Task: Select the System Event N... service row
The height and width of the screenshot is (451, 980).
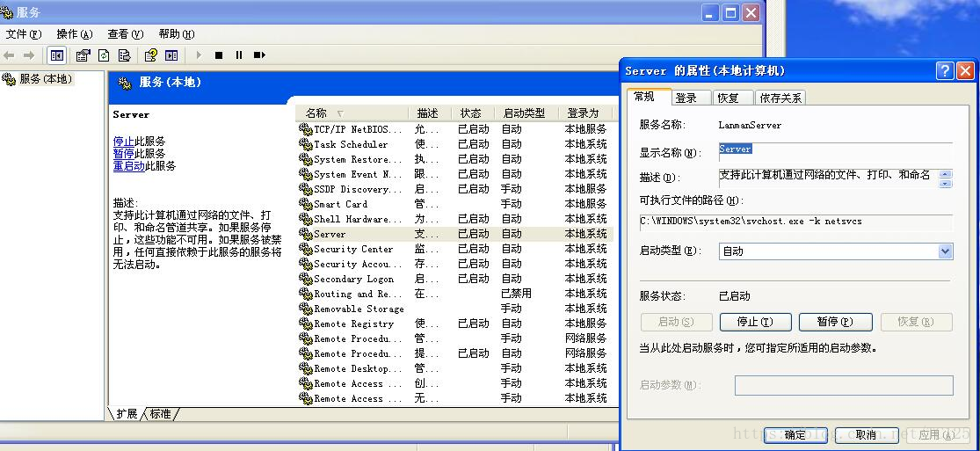Action: click(x=454, y=175)
